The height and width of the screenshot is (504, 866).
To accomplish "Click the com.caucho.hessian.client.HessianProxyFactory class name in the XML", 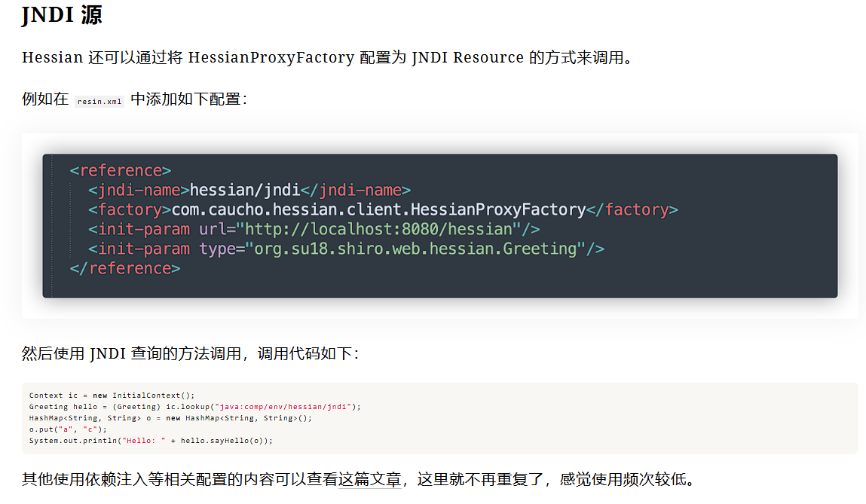I will pos(378,209).
